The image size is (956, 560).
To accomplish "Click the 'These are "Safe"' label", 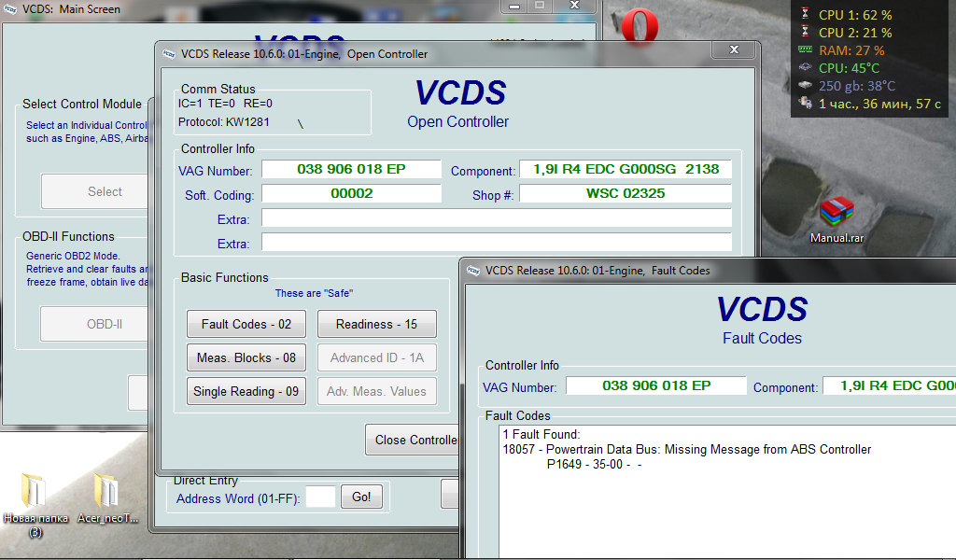I will (x=314, y=293).
